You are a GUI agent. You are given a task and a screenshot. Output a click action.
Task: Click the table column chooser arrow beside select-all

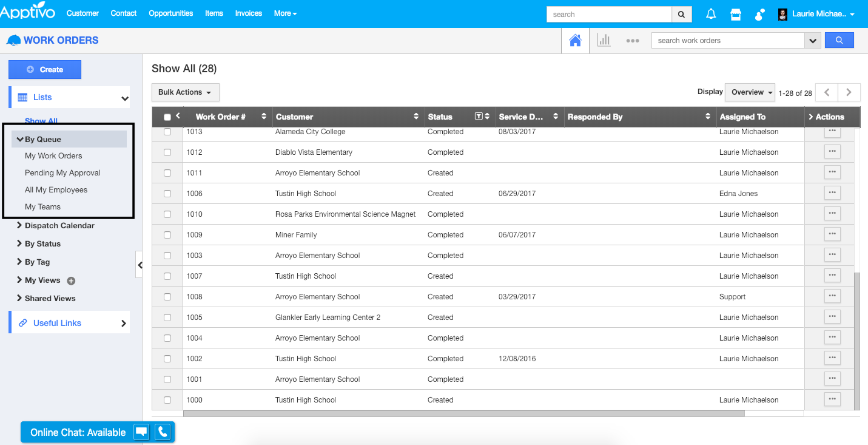point(178,115)
